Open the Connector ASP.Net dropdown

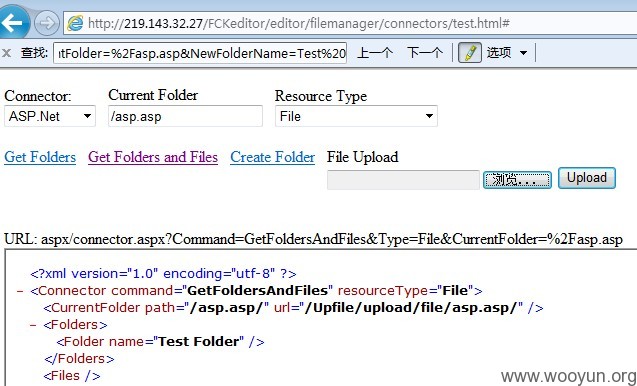[50, 116]
